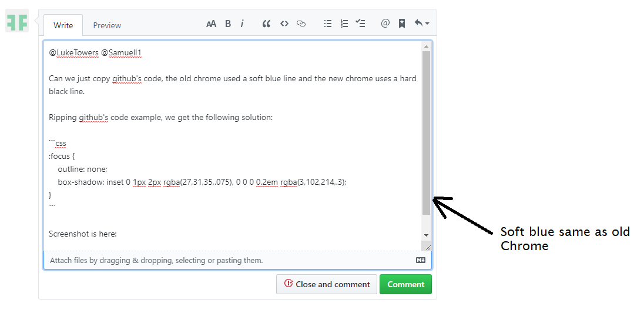Viewport: 644px width, 316px height.
Task: Click 'Ripping github's code example' line
Action: tap(160, 117)
